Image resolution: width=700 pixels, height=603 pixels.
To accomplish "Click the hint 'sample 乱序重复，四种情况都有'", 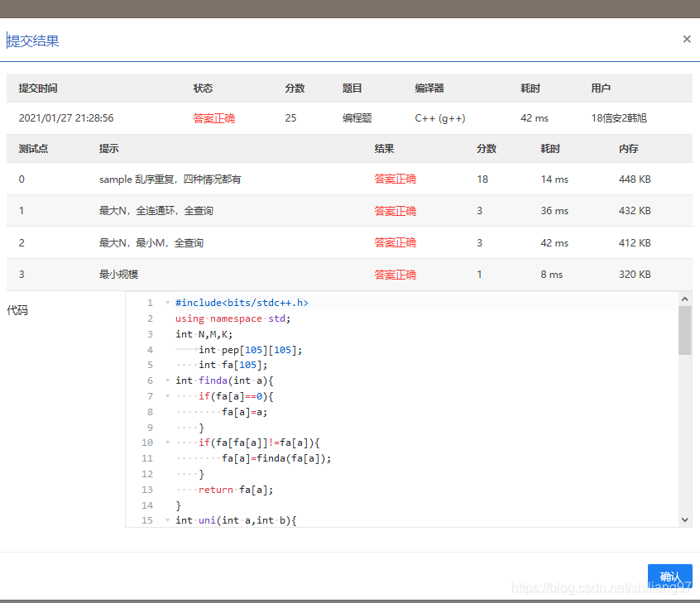I will 170,179.
